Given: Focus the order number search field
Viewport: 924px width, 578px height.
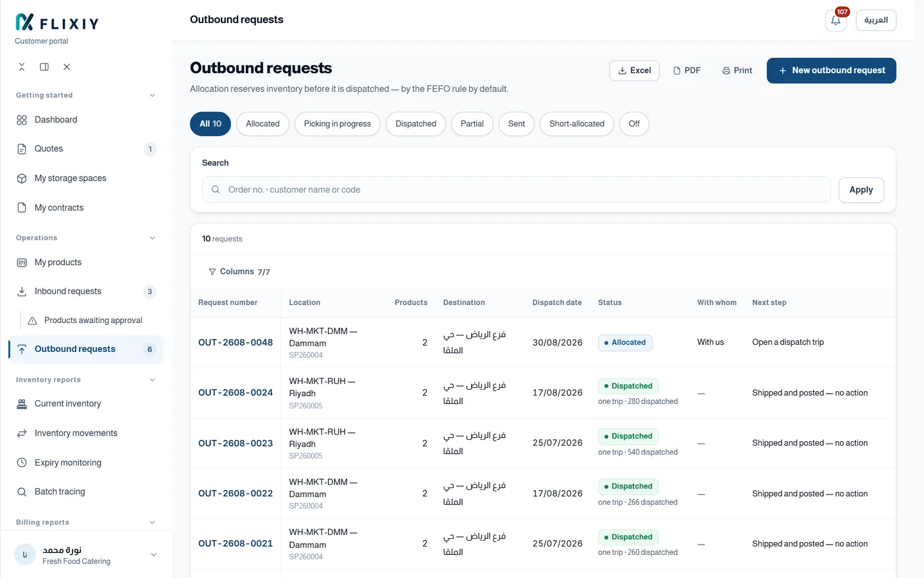Looking at the screenshot, I should point(517,190).
